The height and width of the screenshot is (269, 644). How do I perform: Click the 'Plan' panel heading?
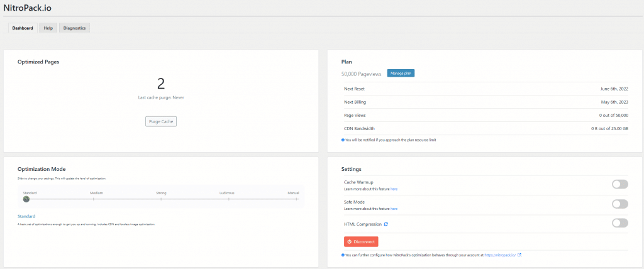click(347, 62)
